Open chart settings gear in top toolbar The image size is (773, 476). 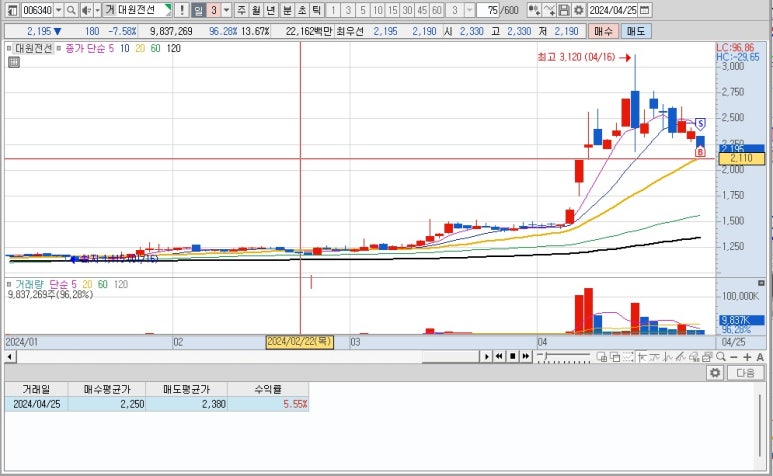tap(579, 10)
